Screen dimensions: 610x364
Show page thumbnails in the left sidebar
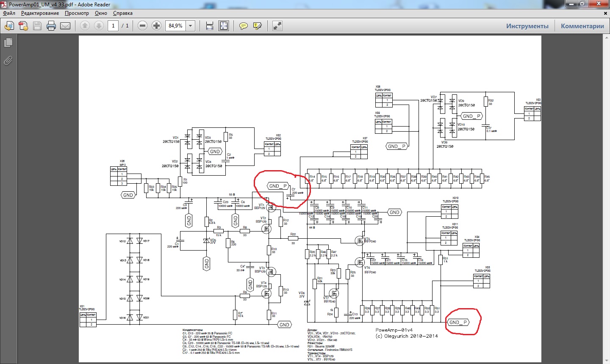click(8, 43)
